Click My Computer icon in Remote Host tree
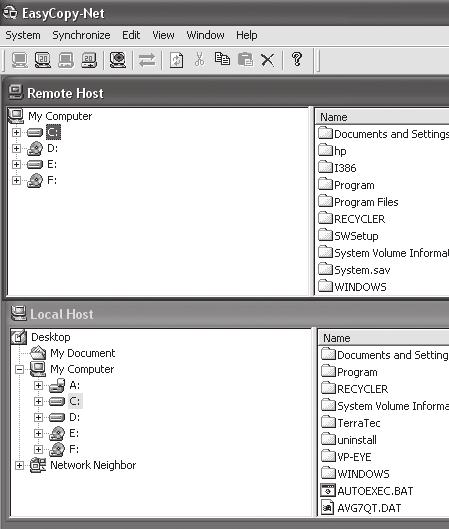The image size is (449, 529). (x=16, y=116)
